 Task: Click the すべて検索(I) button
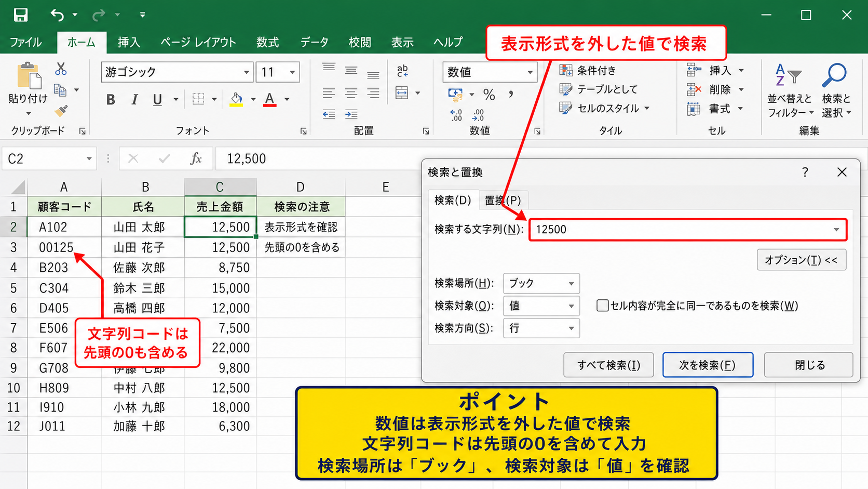coord(609,365)
